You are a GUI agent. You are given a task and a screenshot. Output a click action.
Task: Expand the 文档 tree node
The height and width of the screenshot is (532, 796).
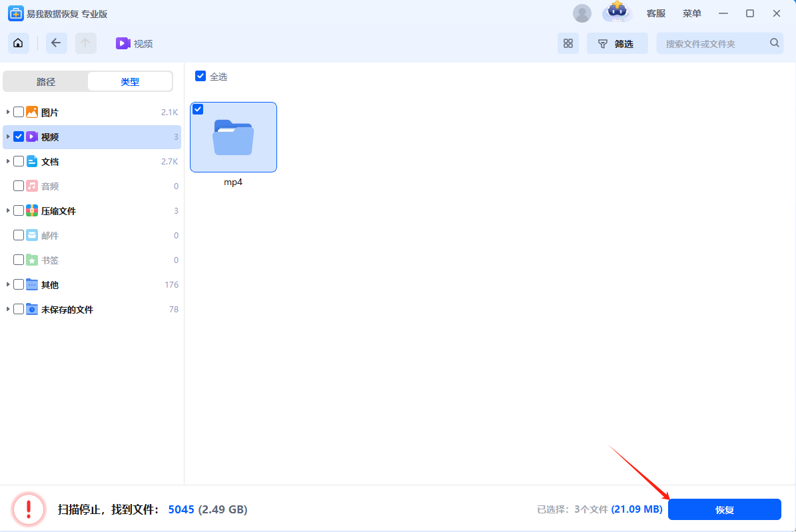(7, 161)
